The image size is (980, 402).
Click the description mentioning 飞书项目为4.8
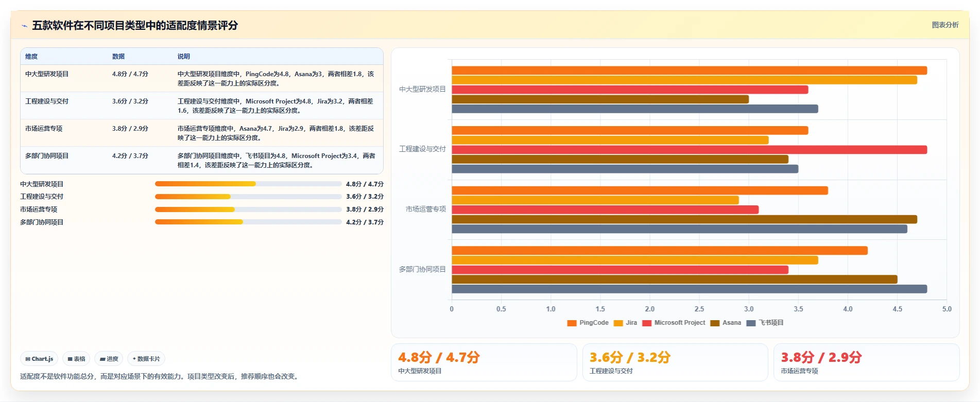pos(276,161)
